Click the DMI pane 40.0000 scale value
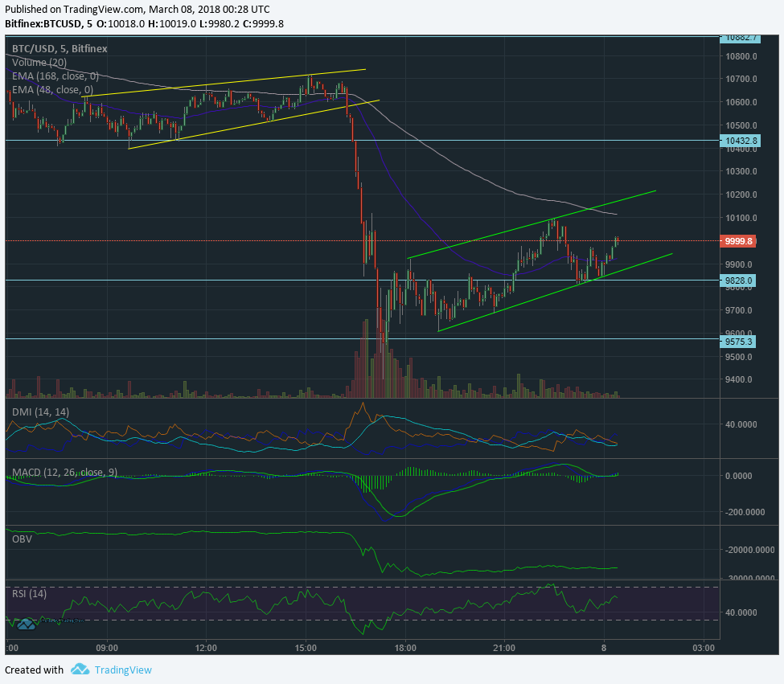The width and height of the screenshot is (784, 684). [x=741, y=424]
